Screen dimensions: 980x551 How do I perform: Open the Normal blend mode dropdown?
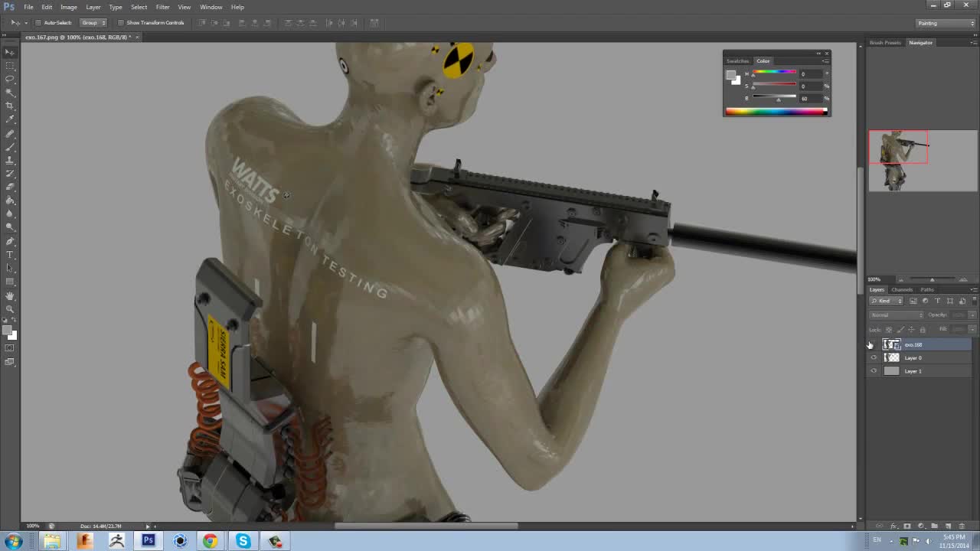pos(897,315)
